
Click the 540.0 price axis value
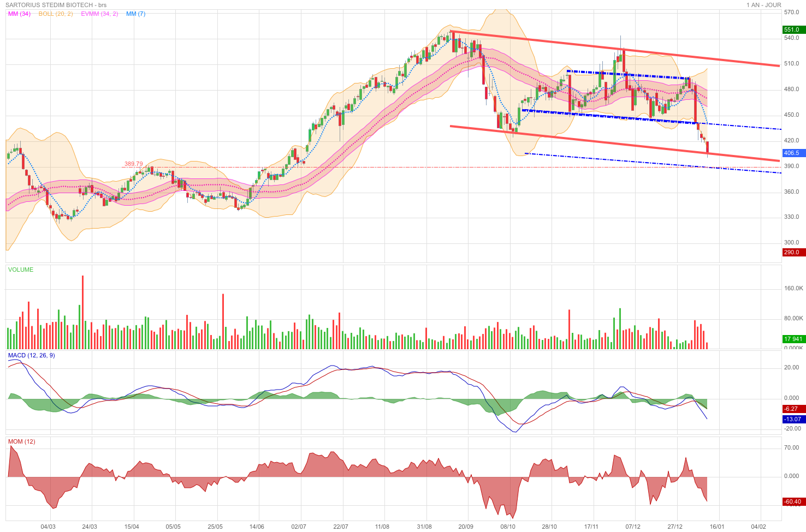click(792, 38)
